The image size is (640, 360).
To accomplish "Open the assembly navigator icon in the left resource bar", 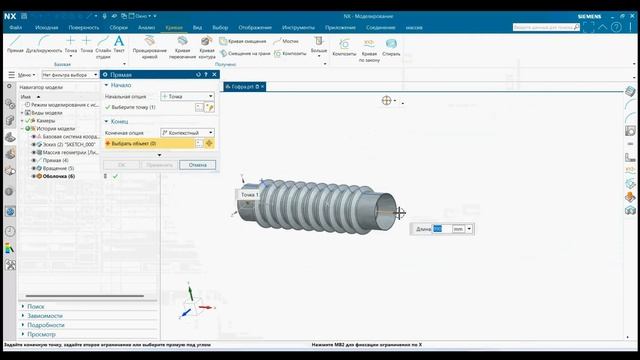I will [10, 104].
